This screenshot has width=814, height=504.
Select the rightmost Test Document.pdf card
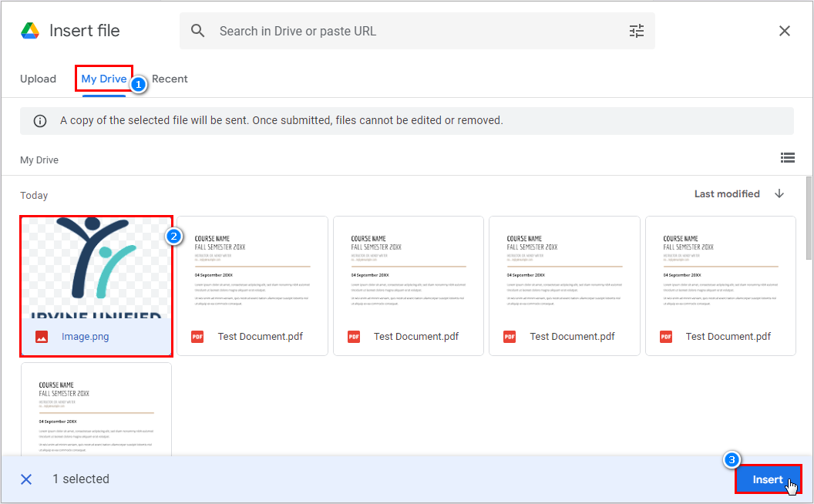pyautogui.click(x=720, y=277)
